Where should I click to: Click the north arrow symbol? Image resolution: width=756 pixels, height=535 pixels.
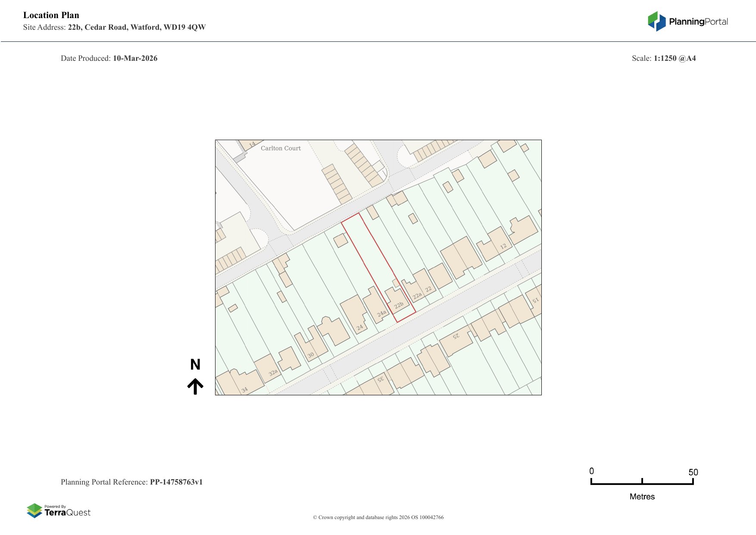(x=195, y=386)
